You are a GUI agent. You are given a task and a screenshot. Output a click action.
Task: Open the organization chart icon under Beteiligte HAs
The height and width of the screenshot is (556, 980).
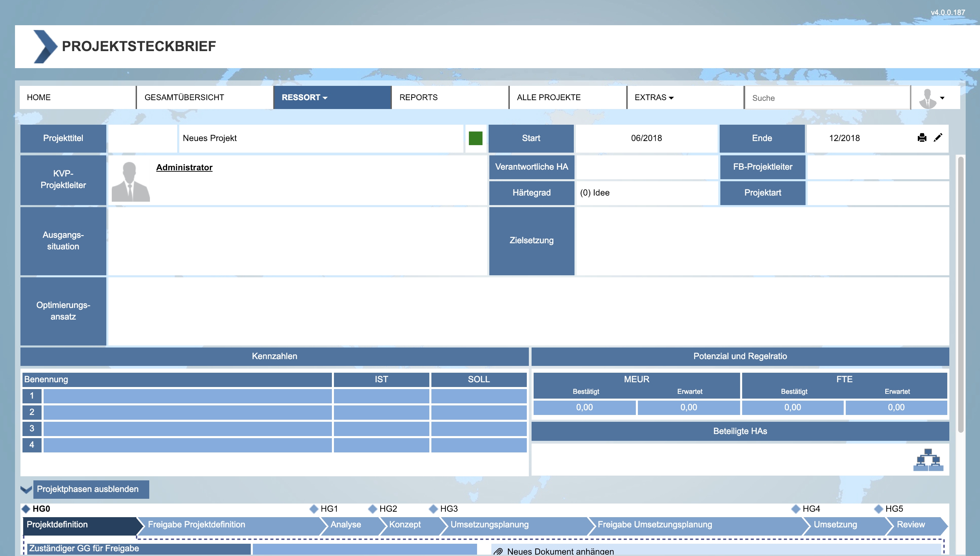(928, 460)
